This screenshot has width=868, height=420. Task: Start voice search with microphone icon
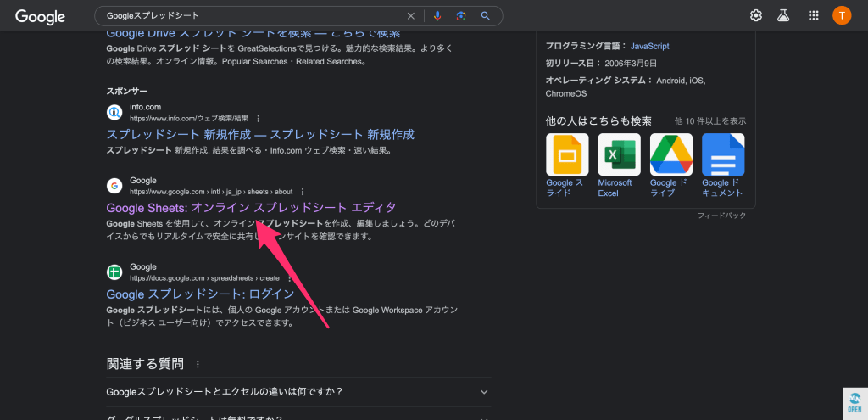(437, 16)
